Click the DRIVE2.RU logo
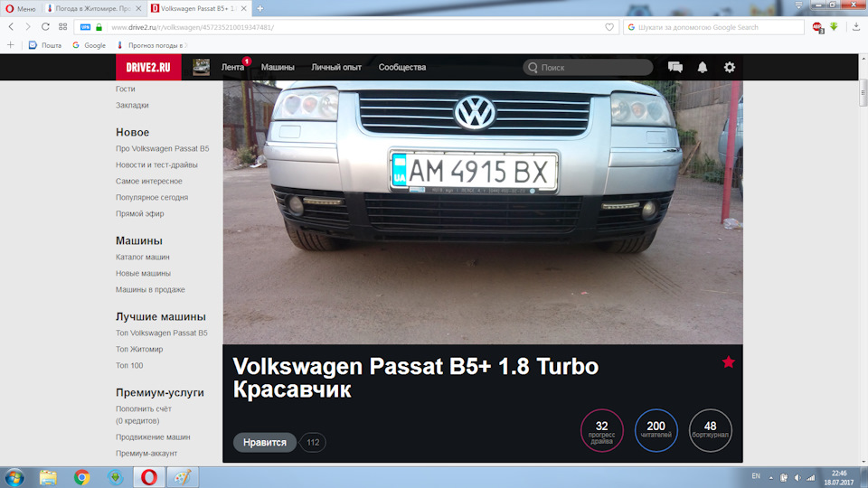This screenshot has width=868, height=488. 148,67
